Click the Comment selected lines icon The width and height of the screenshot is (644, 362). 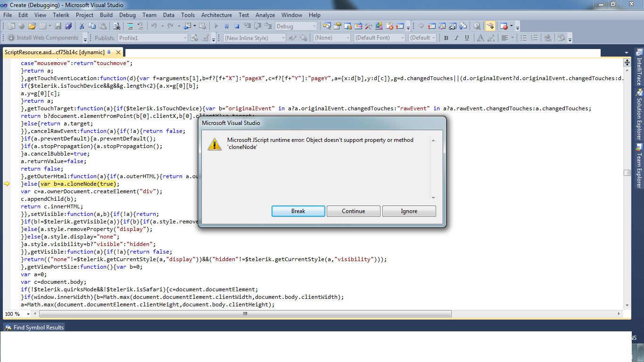130,26
